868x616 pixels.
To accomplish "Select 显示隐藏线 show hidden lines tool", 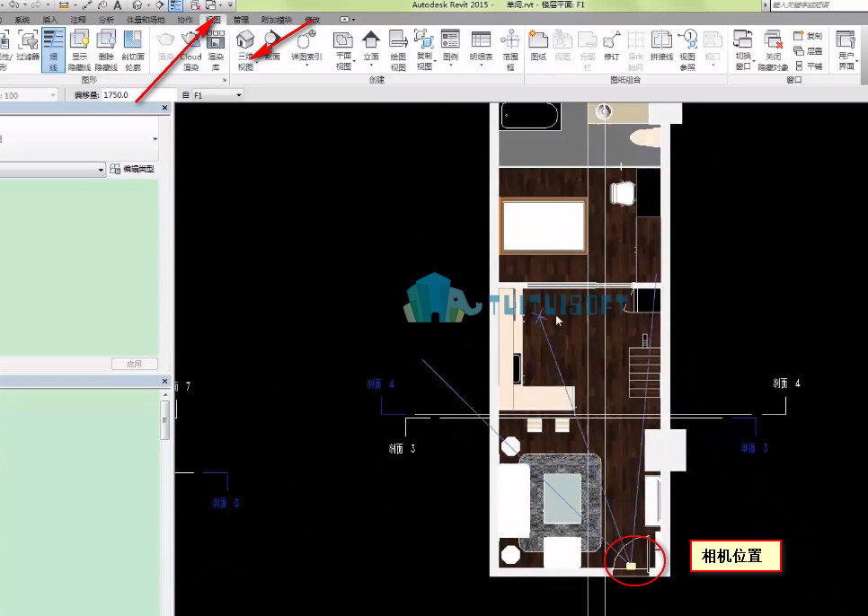I will [x=80, y=49].
